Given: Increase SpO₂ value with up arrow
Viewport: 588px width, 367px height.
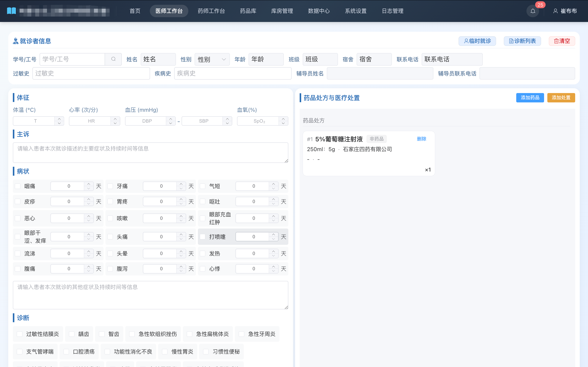Looking at the screenshot, I should (x=283, y=119).
